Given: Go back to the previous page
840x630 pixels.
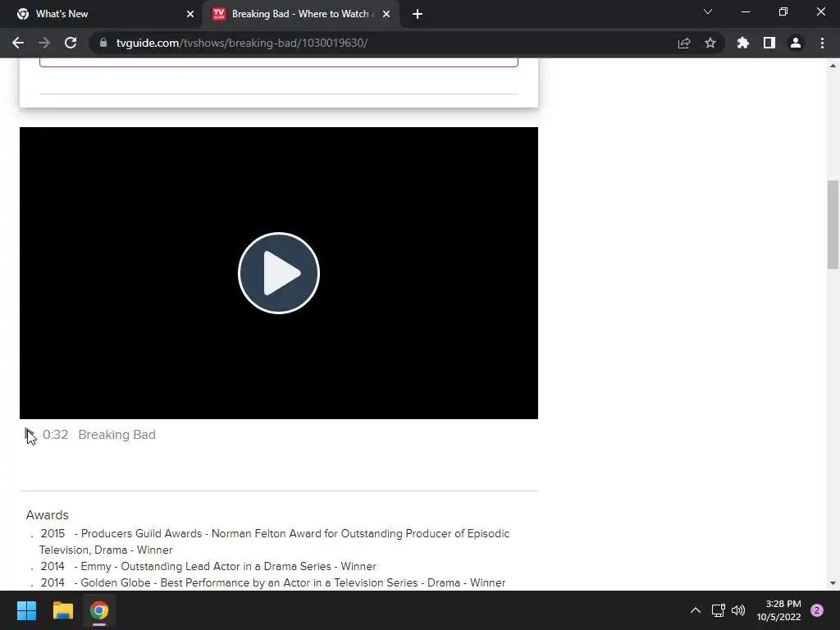Looking at the screenshot, I should 18,43.
